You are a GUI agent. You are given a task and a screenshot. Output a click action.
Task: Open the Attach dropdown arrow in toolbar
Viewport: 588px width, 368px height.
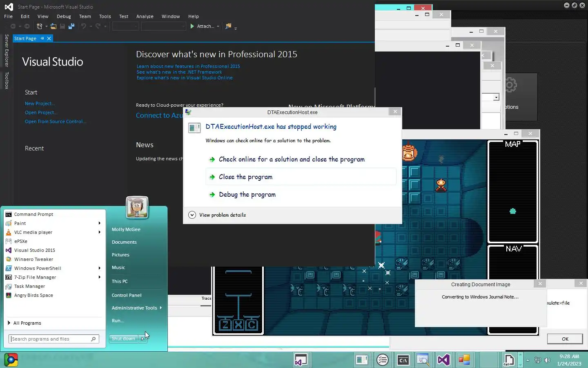218,27
